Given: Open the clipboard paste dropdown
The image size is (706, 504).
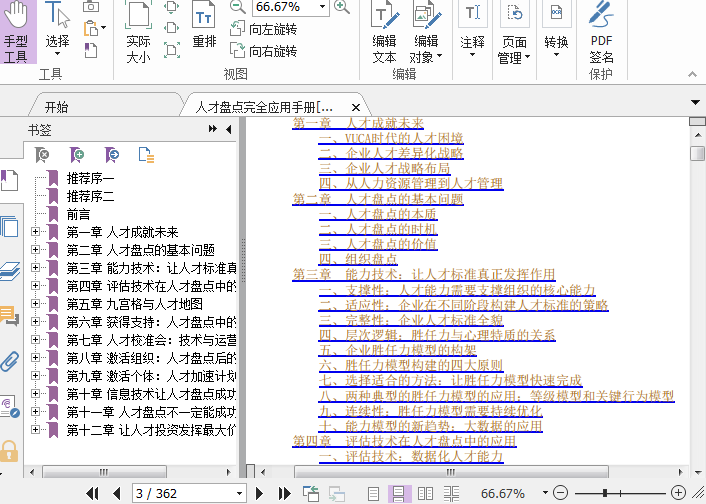Looking at the screenshot, I should 104,28.
